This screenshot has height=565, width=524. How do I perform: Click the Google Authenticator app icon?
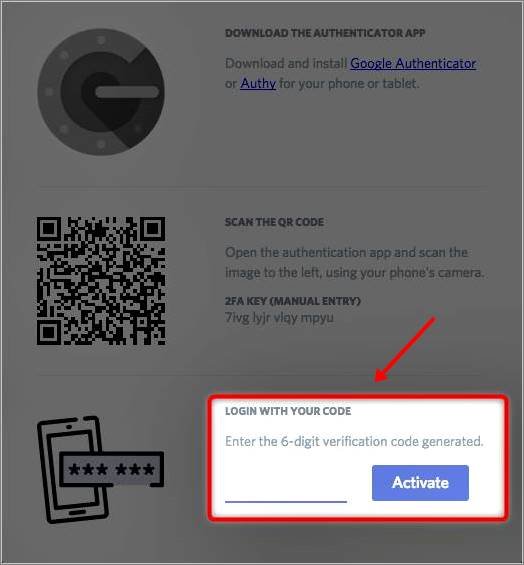pos(101,92)
